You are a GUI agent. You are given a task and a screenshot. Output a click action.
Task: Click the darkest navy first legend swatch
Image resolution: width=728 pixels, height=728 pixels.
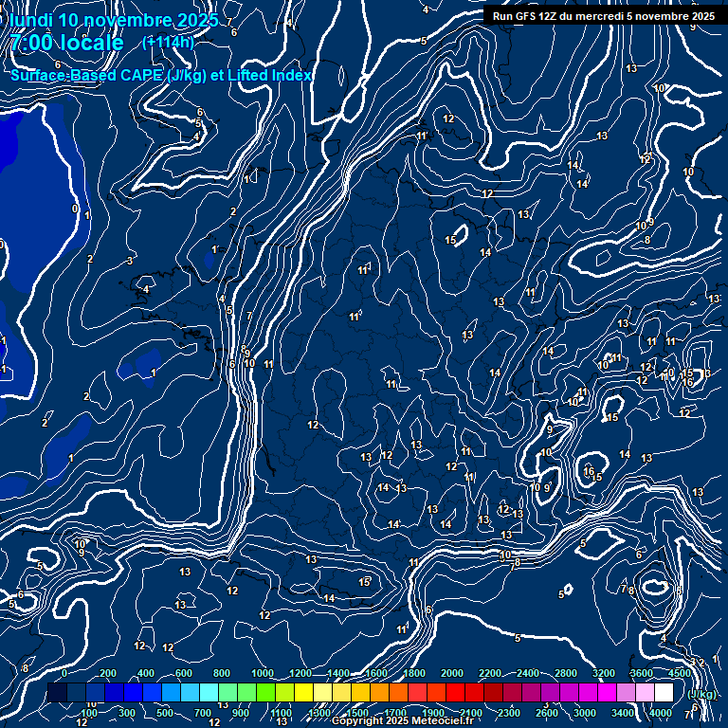(57, 692)
